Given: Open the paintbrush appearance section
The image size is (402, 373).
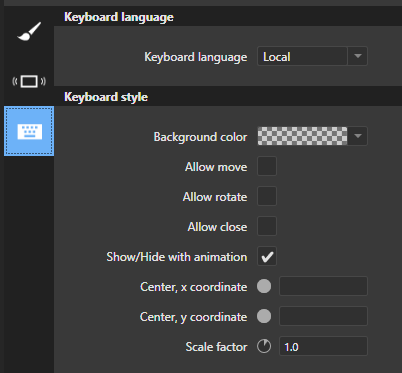Looking at the screenshot, I should (29, 31).
